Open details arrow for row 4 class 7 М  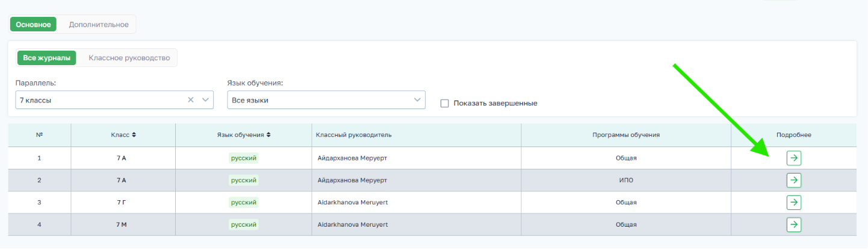point(794,225)
